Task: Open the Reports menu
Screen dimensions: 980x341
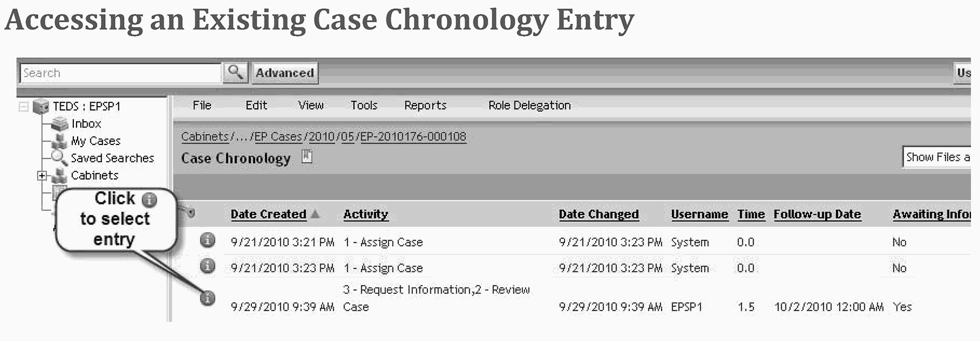Action: (425, 105)
